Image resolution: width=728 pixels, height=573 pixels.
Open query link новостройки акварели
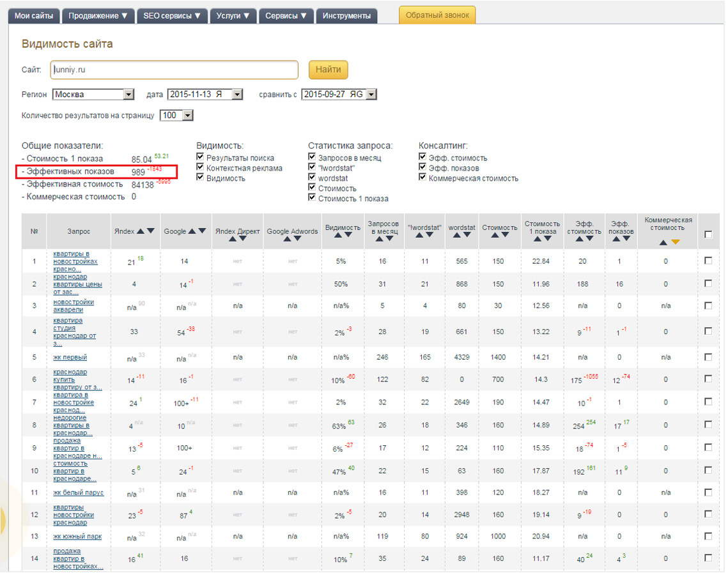pyautogui.click(x=74, y=306)
